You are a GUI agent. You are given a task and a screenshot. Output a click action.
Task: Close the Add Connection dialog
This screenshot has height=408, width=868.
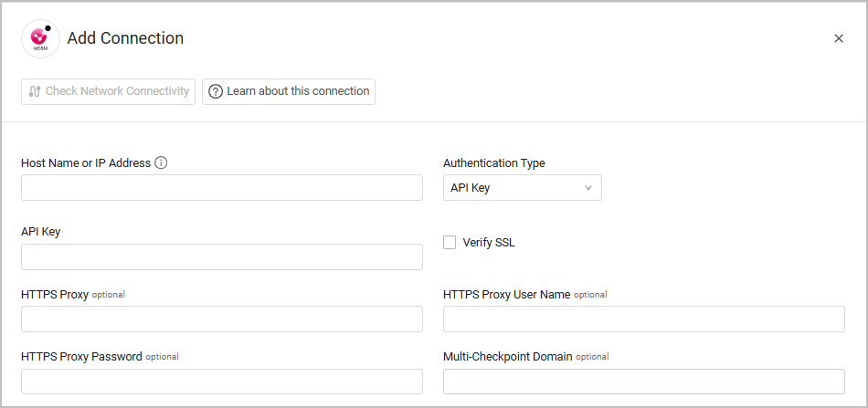[839, 38]
